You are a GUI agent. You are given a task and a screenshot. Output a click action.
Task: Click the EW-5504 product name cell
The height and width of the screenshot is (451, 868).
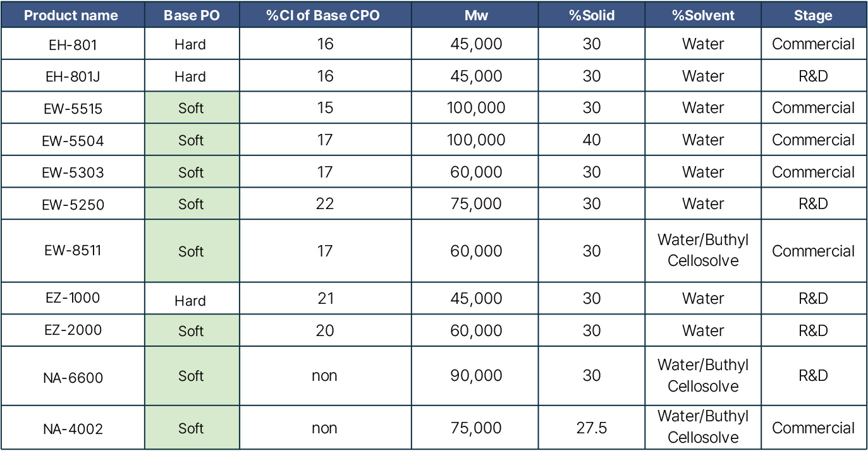point(72,140)
